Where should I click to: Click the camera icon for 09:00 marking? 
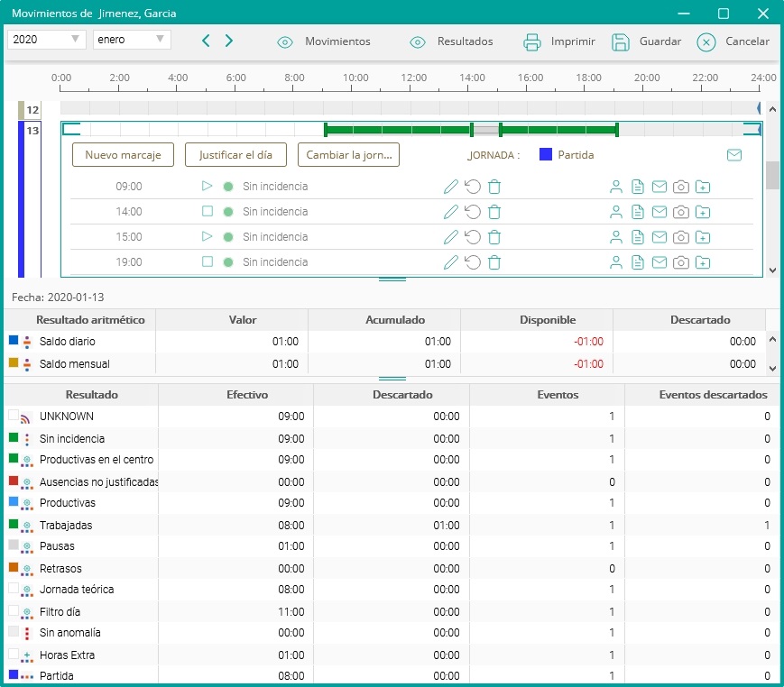[681, 187]
